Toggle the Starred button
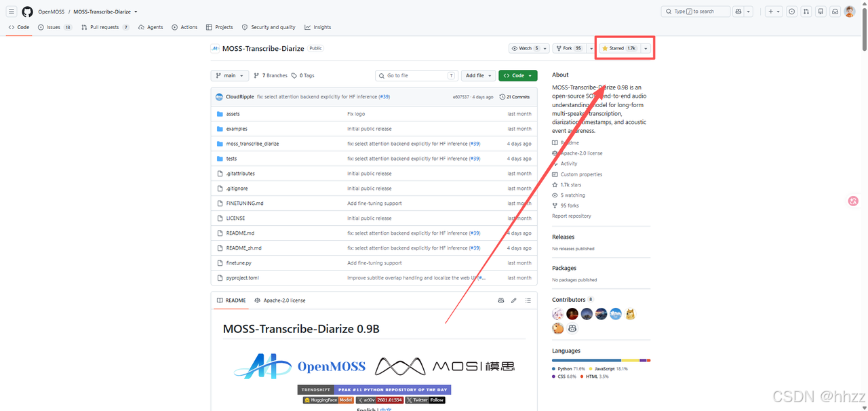 tap(619, 48)
